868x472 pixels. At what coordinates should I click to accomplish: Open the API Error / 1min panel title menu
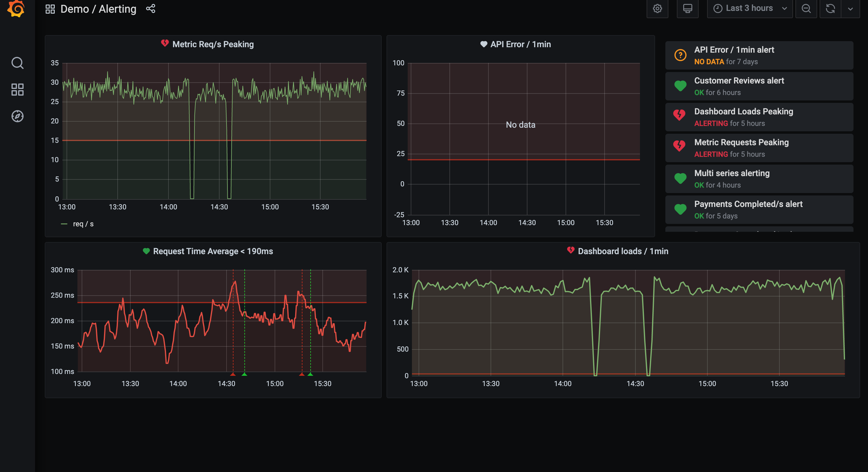520,44
